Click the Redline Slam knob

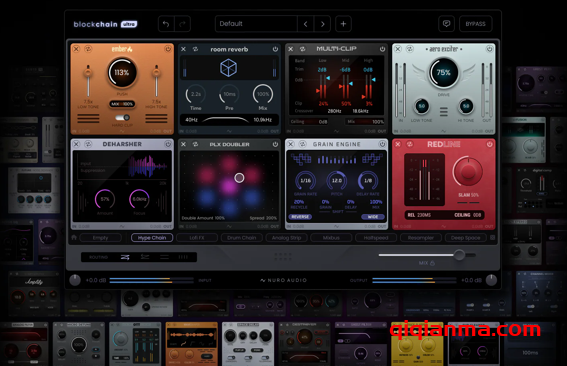[468, 172]
